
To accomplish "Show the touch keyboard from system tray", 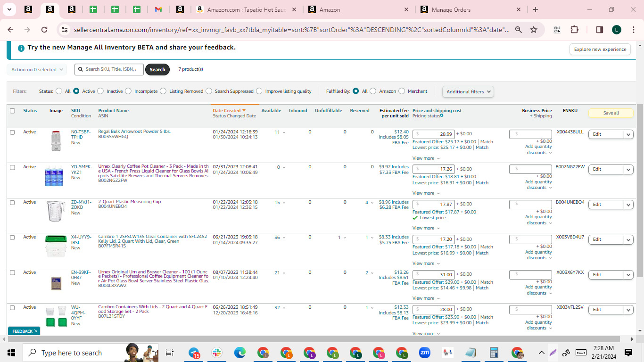I will coord(581,353).
